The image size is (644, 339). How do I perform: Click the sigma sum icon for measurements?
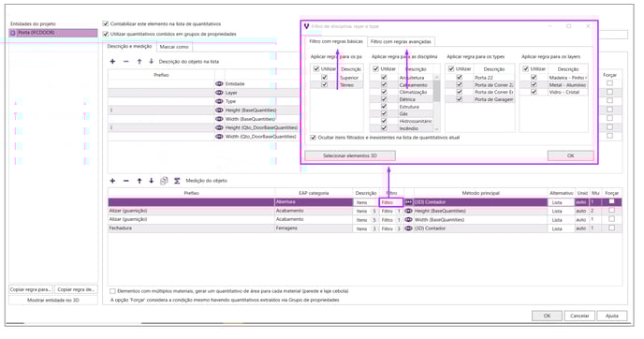(177, 181)
